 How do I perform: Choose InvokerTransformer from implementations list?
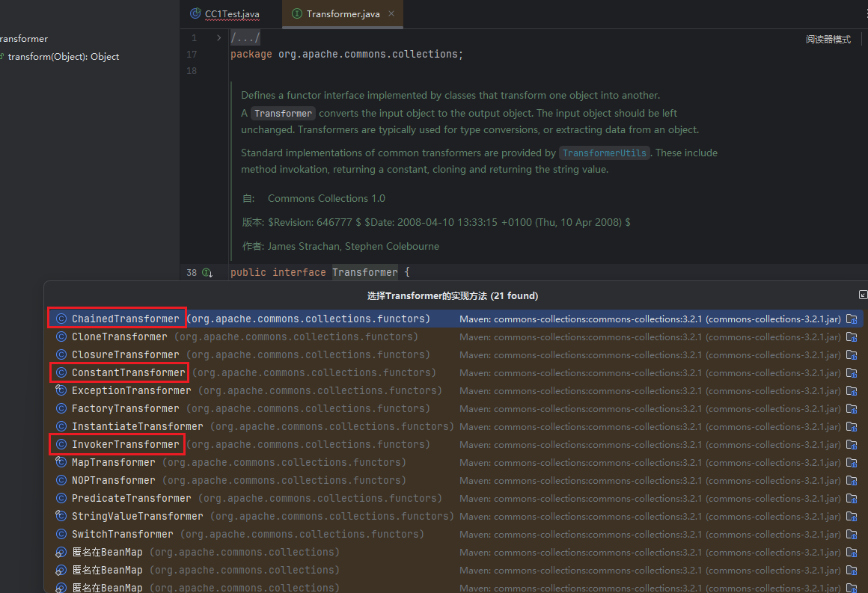(x=125, y=444)
